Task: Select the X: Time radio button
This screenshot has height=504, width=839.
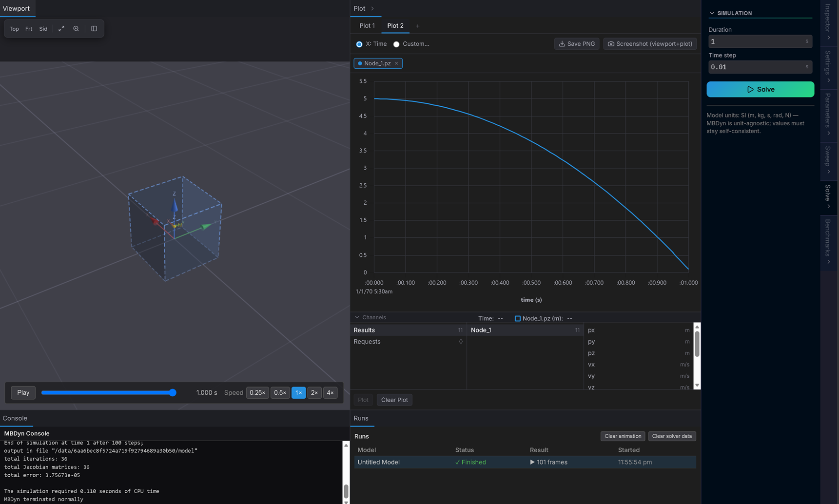Action: coord(359,44)
